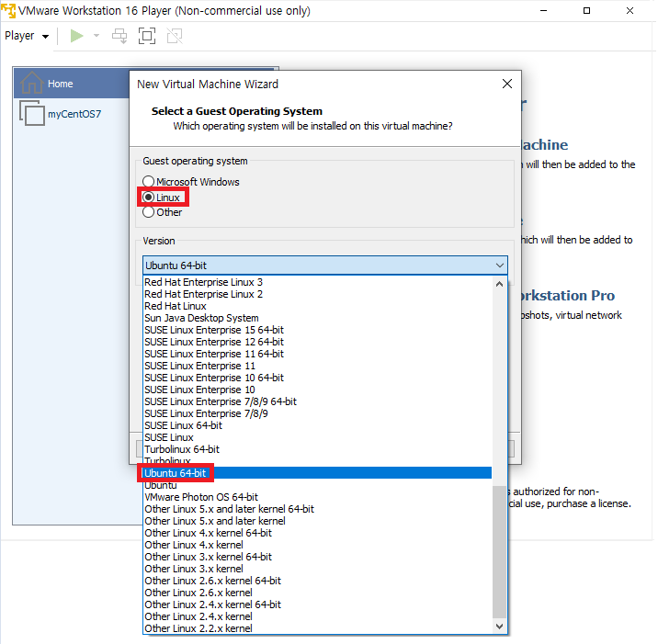658x644 pixels.
Task: Select SUSE Linux 64-bit entry
Action: coord(318,425)
